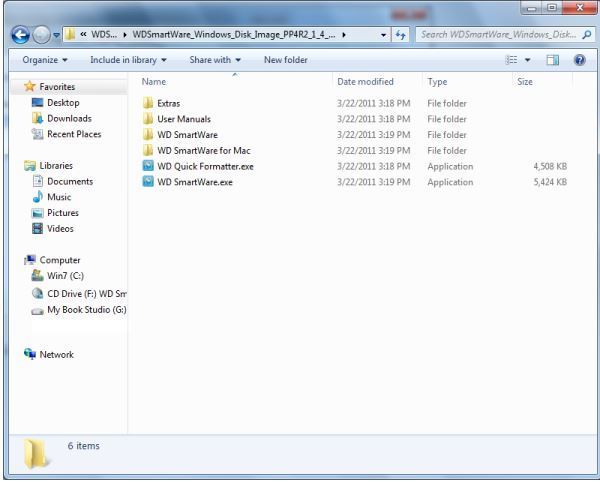Click the 4,508 KB size value
The width and height of the screenshot is (600, 490).
550,166
